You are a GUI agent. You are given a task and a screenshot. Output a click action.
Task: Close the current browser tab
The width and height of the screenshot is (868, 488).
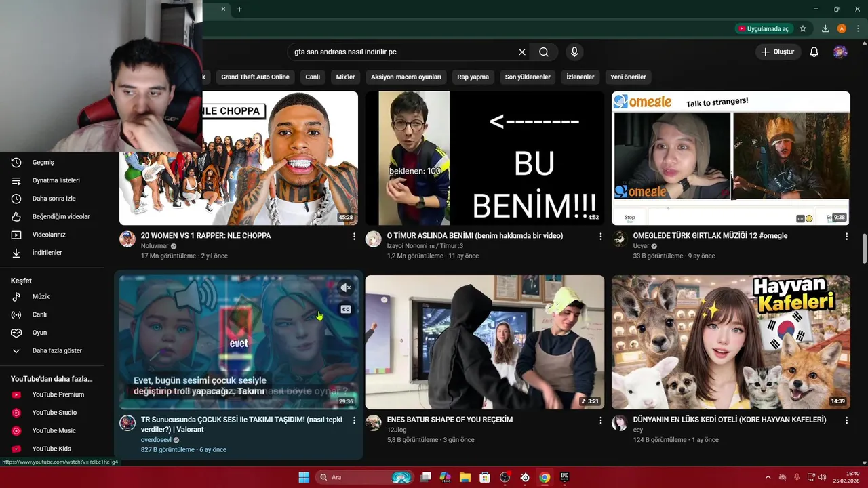coord(223,9)
